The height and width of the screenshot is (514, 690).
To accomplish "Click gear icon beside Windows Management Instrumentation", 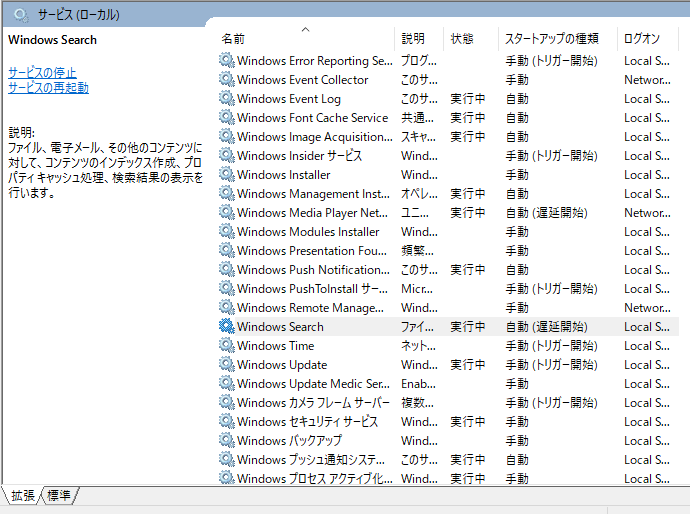I will [x=227, y=193].
